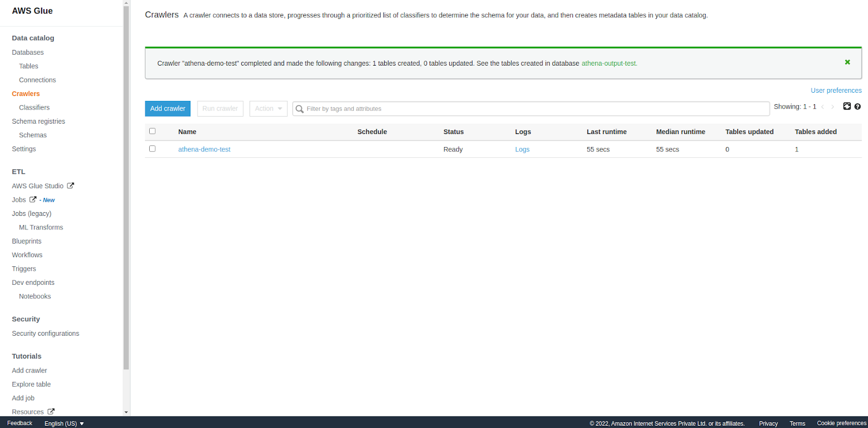Screen dimensions: 868x428
Task: Go to Blueprints
Action: [27, 241]
